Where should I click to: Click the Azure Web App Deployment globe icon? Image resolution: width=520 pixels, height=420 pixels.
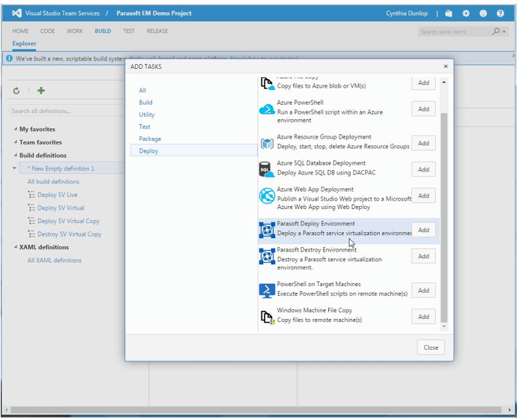tap(267, 195)
